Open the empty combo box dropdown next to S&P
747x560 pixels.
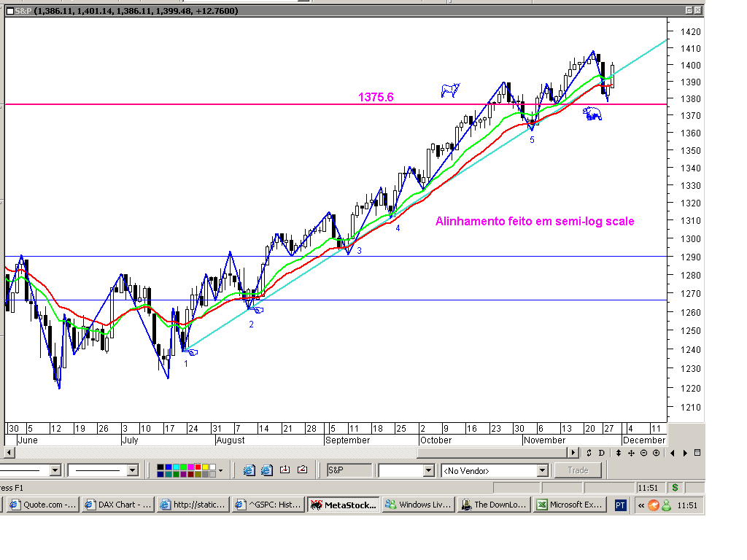click(x=428, y=470)
